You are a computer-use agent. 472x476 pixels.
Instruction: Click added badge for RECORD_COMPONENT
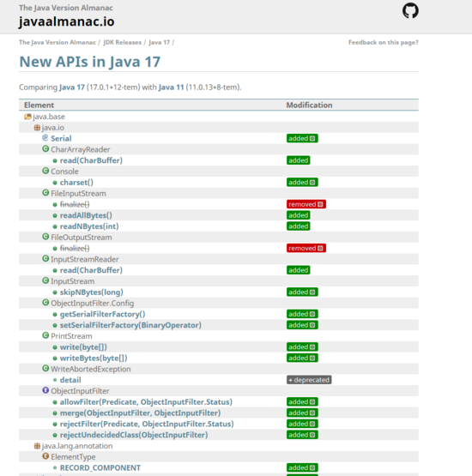tap(302, 467)
